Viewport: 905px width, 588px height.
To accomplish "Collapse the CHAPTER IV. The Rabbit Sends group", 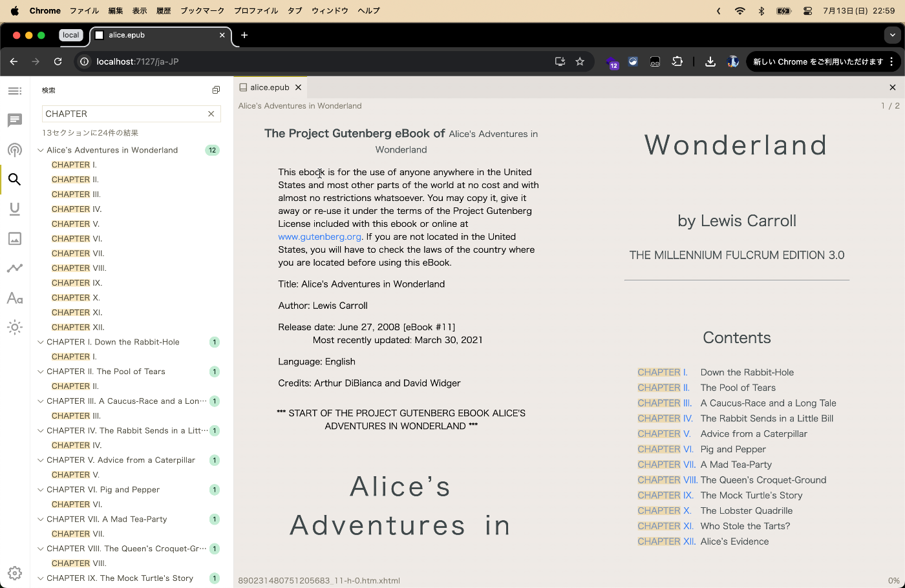I will (x=41, y=430).
